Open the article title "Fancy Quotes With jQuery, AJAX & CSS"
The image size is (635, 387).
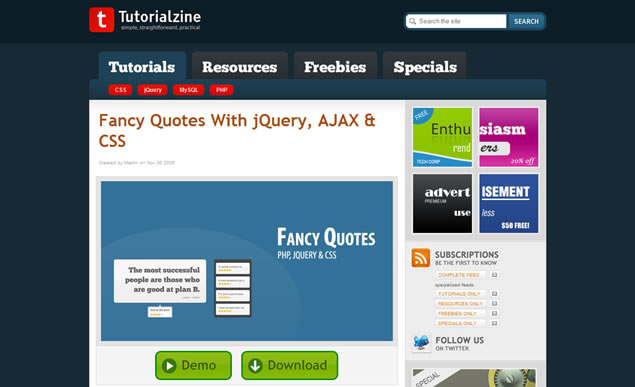pyautogui.click(x=237, y=130)
